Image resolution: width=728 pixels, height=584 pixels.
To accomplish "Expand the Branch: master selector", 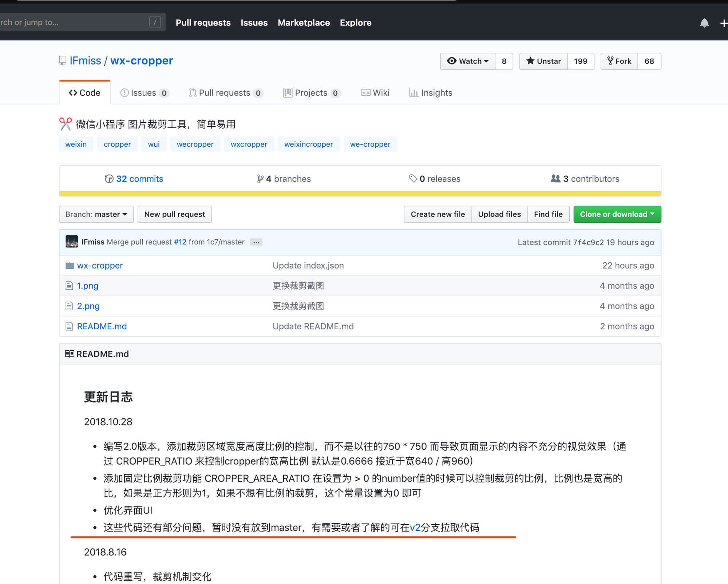I will click(96, 214).
